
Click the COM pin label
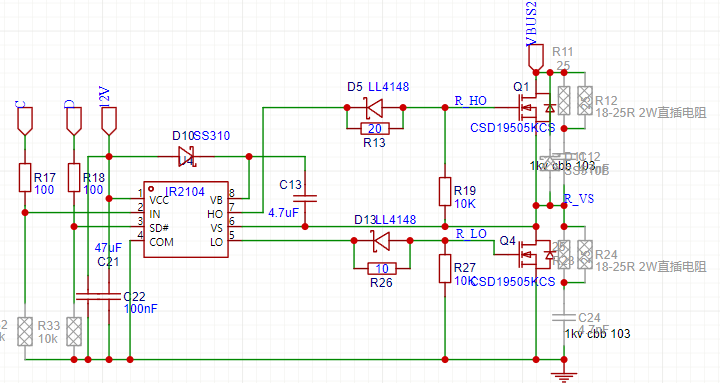[161, 242]
